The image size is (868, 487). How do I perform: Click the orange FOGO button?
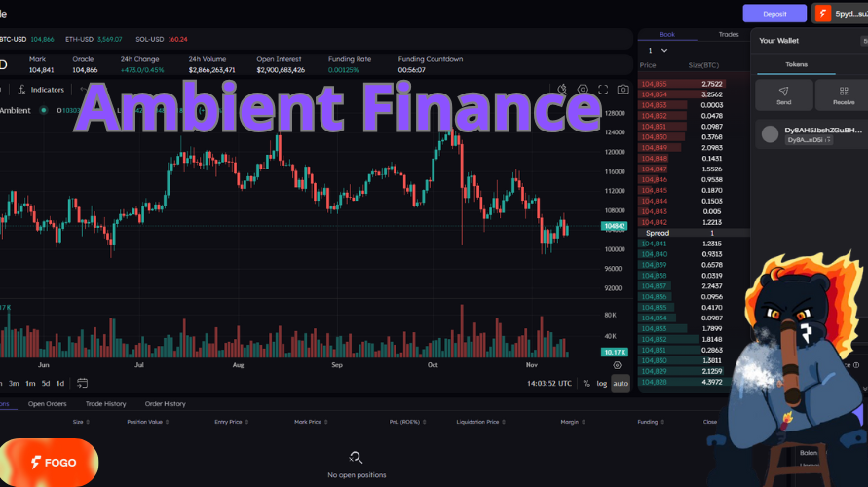(x=49, y=462)
